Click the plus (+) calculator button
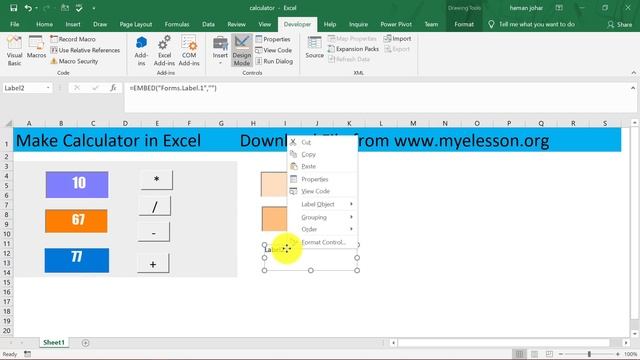Viewport: 640px width, 360px height. tap(153, 264)
